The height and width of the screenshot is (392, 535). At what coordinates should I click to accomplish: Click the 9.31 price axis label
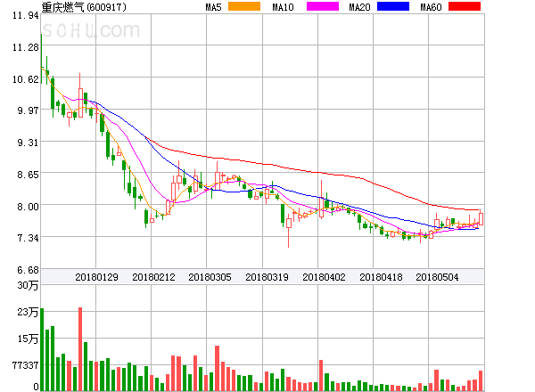[x=28, y=143]
